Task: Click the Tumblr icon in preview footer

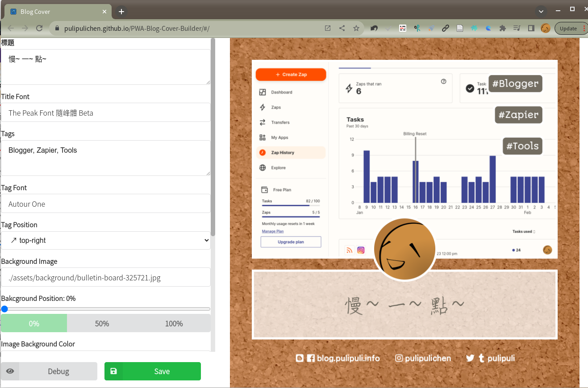Action: click(x=481, y=358)
